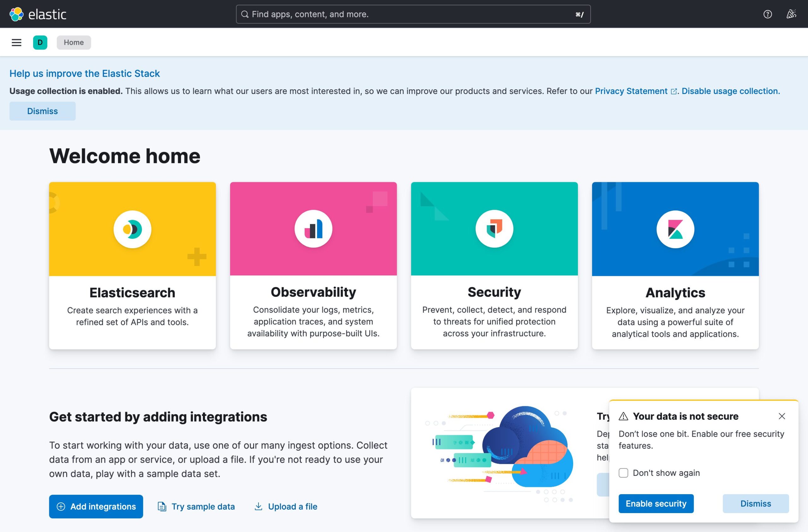808x532 pixels.
Task: Click the Elastic logo in header
Action: [38, 14]
